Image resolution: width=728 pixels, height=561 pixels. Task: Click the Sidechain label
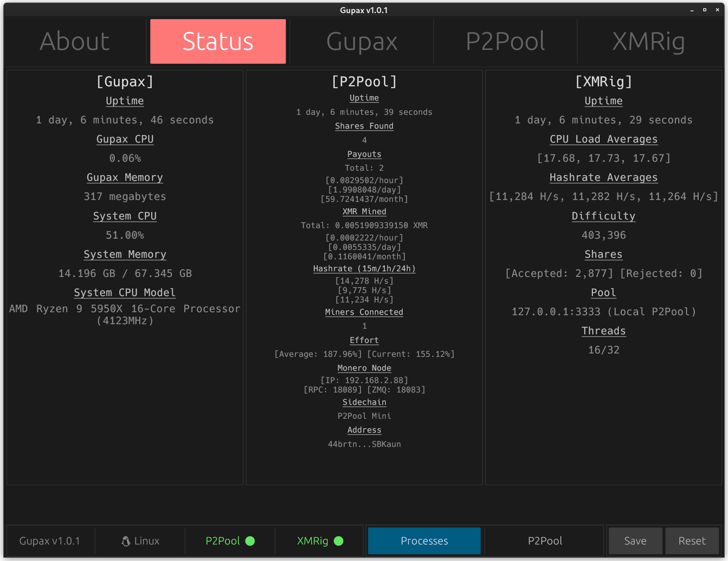[x=364, y=402]
